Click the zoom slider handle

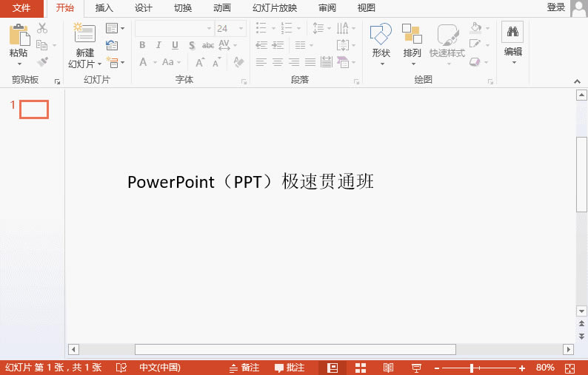[472, 368]
